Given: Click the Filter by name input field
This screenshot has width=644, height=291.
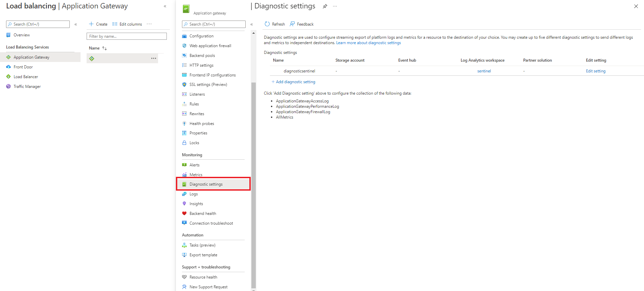Looking at the screenshot, I should [127, 36].
